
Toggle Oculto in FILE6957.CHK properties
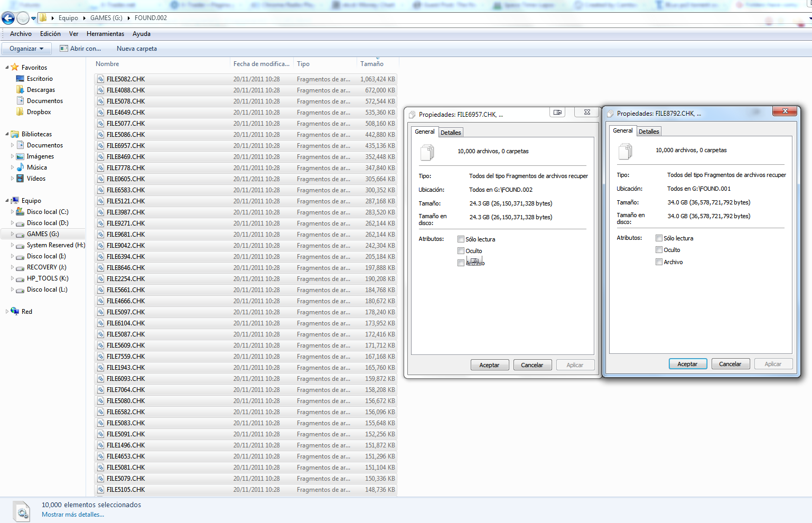click(x=461, y=250)
